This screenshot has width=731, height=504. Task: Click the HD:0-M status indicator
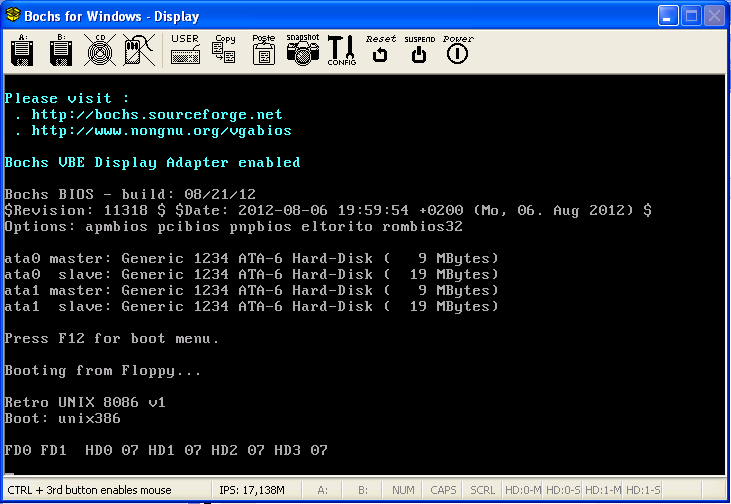523,490
